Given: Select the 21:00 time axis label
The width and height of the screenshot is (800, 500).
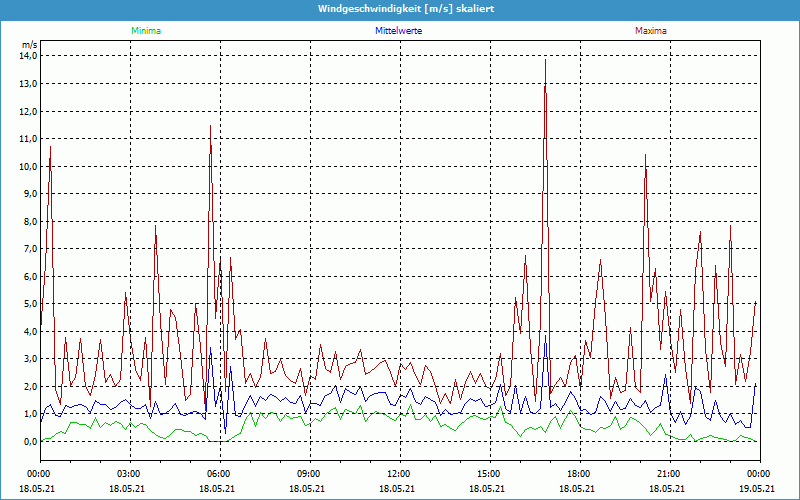Looking at the screenshot, I should click(x=668, y=473).
